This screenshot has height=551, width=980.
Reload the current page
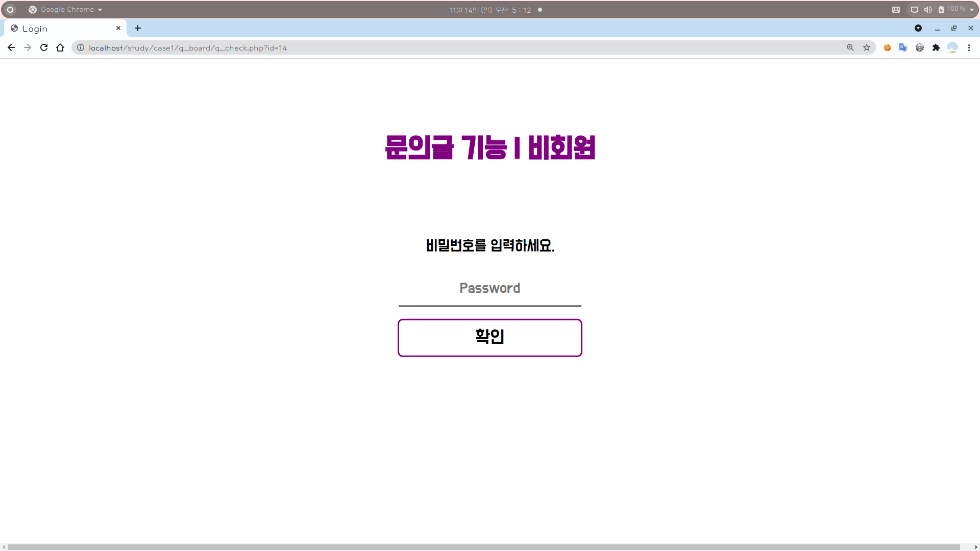coord(44,47)
